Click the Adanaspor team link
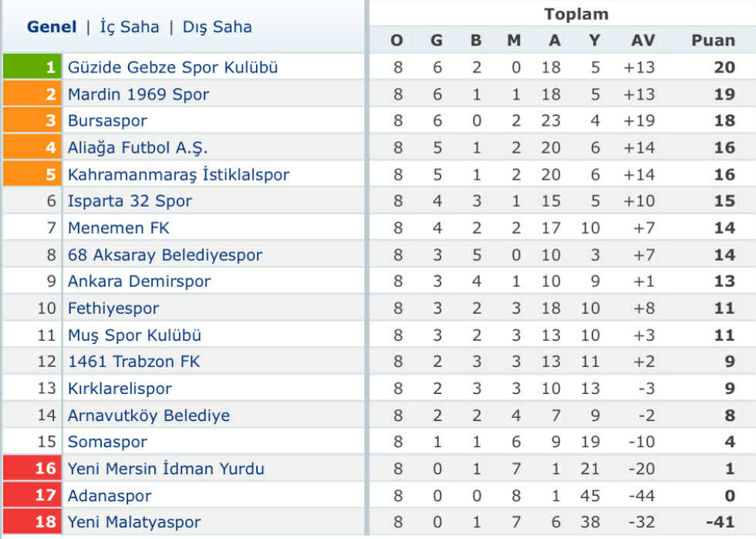Viewport: 756px width, 539px height. click(x=110, y=496)
